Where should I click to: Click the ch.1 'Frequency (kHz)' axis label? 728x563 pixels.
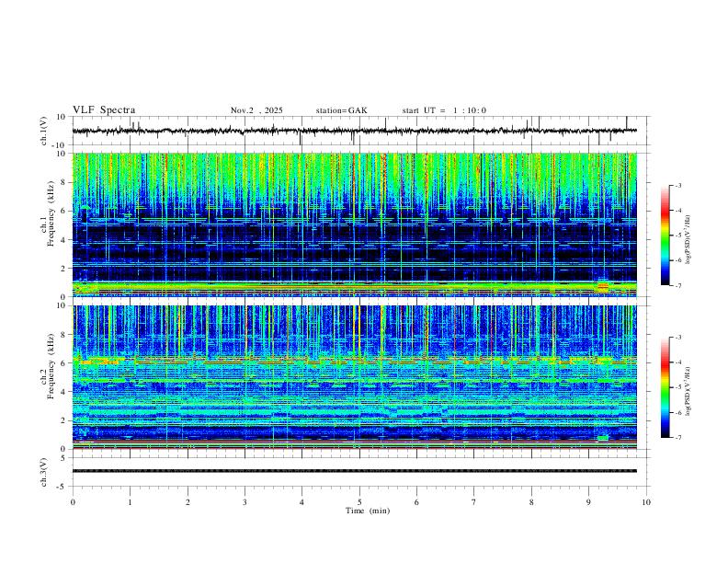(51, 212)
